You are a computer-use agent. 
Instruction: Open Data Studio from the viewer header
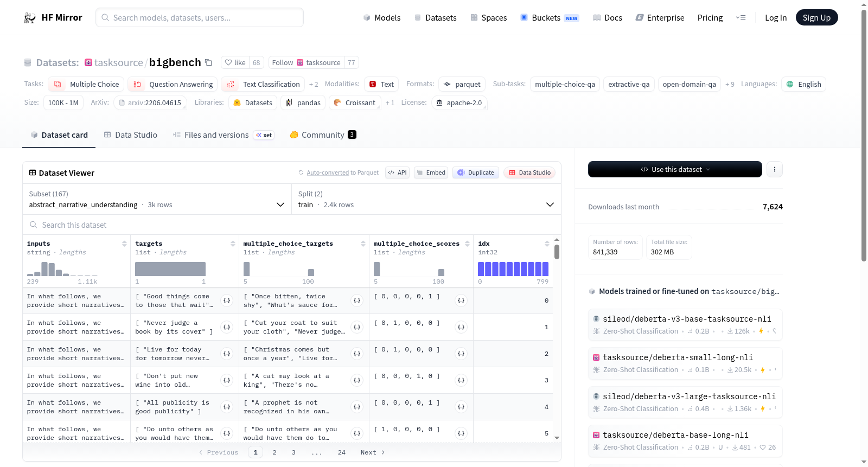[529, 172]
